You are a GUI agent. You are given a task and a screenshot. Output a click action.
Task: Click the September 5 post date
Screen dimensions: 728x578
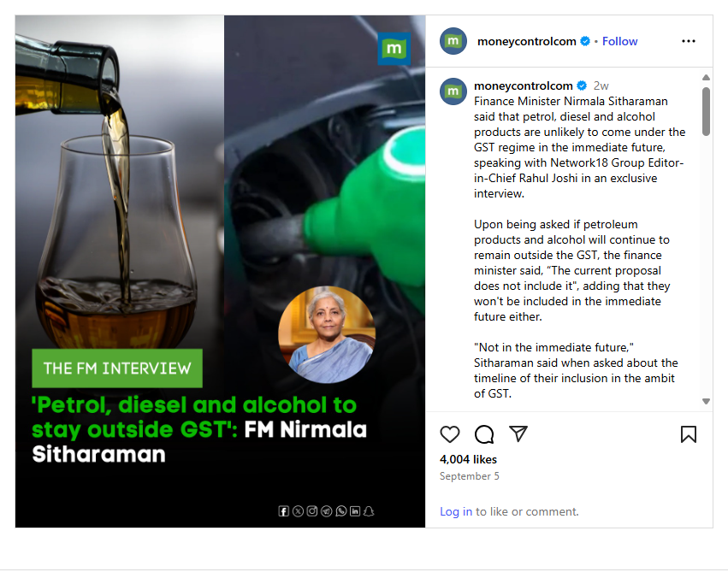click(470, 476)
